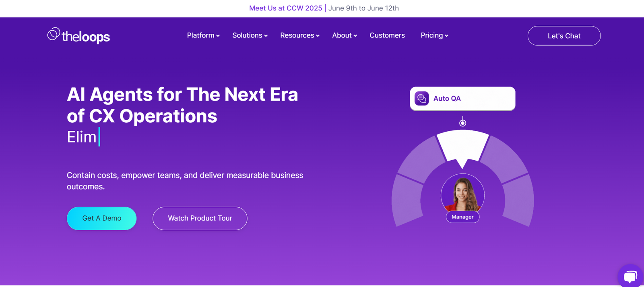This screenshot has width=644, height=287.
Task: Click the Auto QA chat icon
Action: click(x=421, y=99)
